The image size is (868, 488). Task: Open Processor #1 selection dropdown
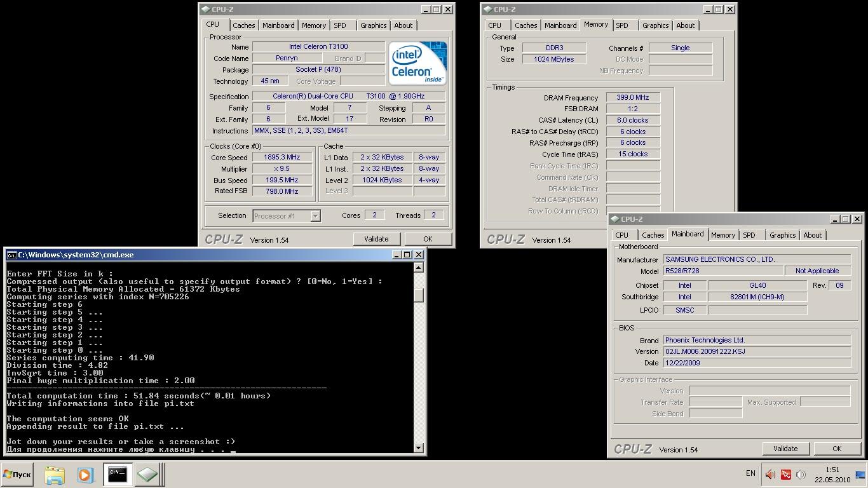[x=315, y=216]
